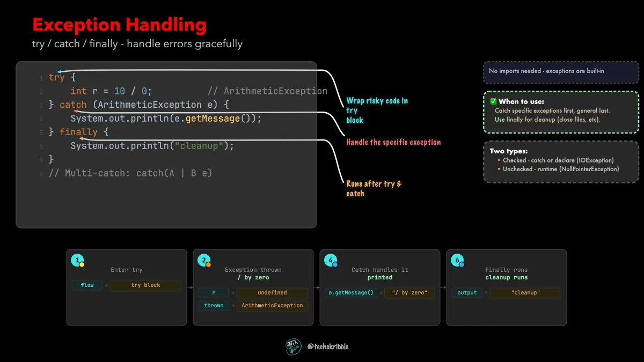Click the 'System.out.println("cleanup");' code line
This screenshot has height=362, width=644.
pyautogui.click(x=152, y=146)
